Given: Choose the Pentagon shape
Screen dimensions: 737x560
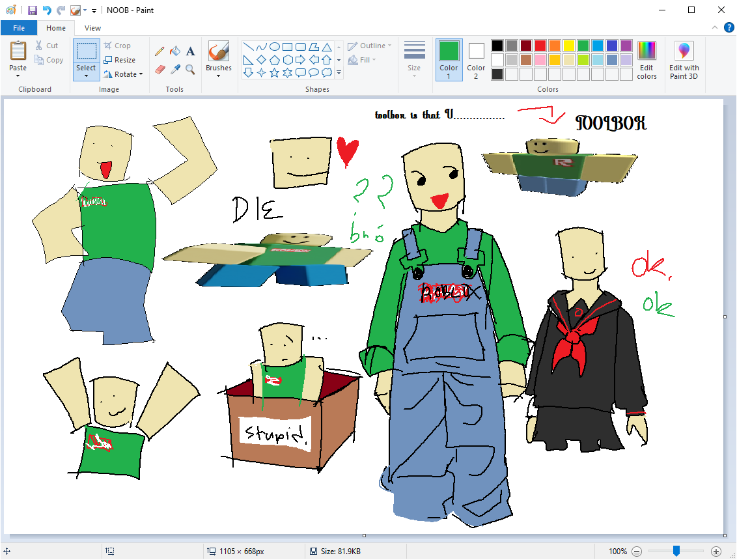Looking at the screenshot, I should point(275,60).
